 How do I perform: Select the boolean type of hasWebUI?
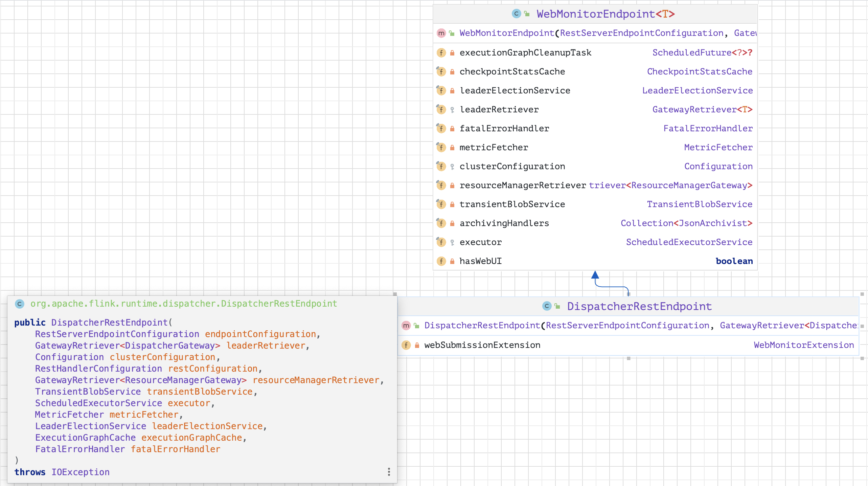734,261
